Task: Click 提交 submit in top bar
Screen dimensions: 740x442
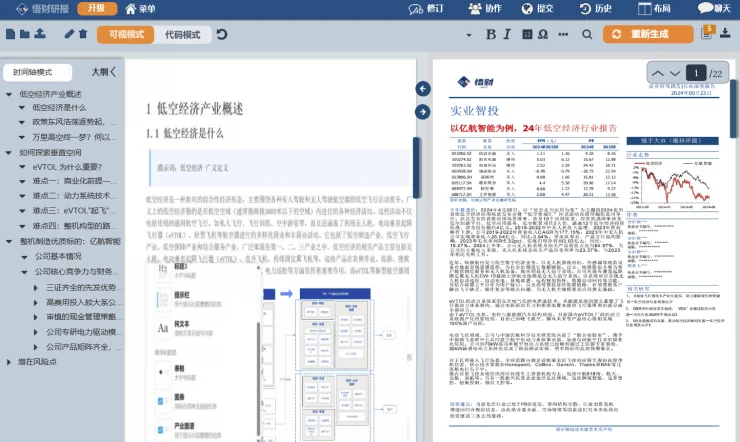Action: coord(538,8)
